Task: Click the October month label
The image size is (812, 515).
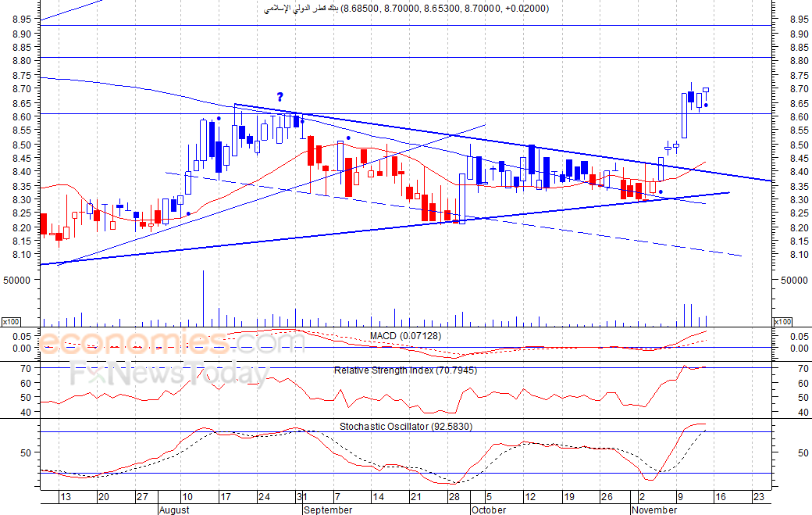Action: pos(489,510)
